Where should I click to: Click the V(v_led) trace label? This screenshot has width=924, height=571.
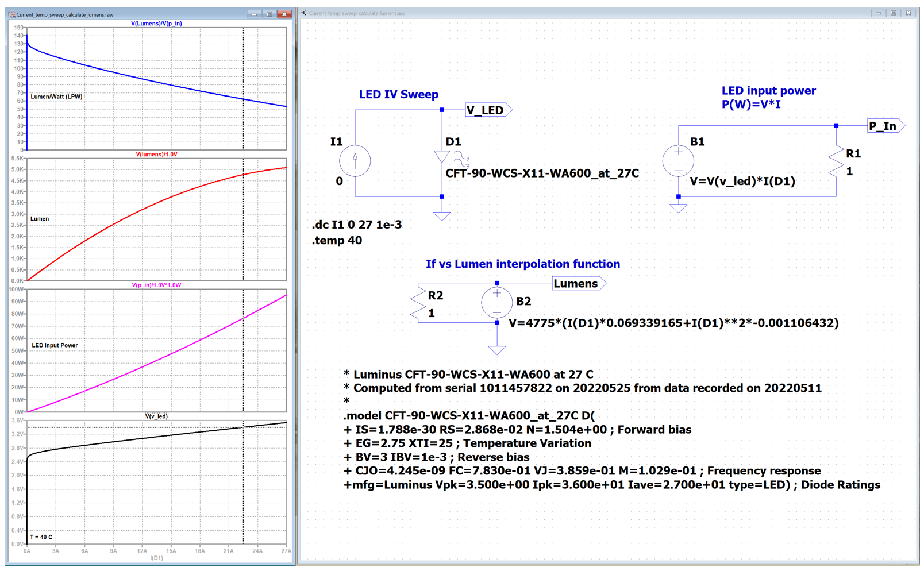pyautogui.click(x=156, y=416)
